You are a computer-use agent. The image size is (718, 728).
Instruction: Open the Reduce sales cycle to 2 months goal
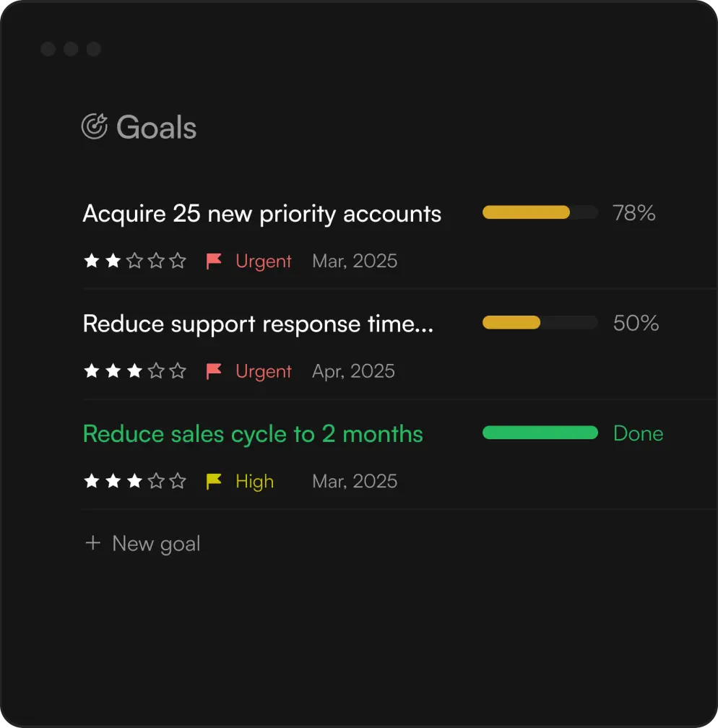[253, 434]
